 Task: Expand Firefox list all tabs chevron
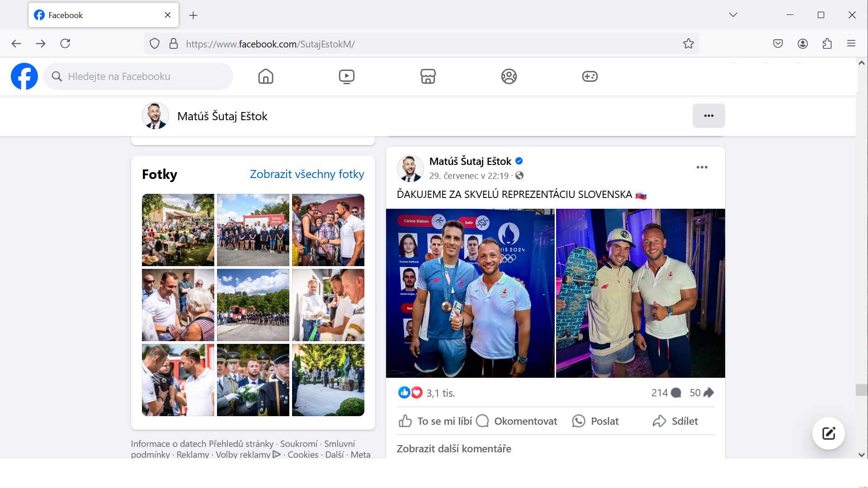(733, 15)
